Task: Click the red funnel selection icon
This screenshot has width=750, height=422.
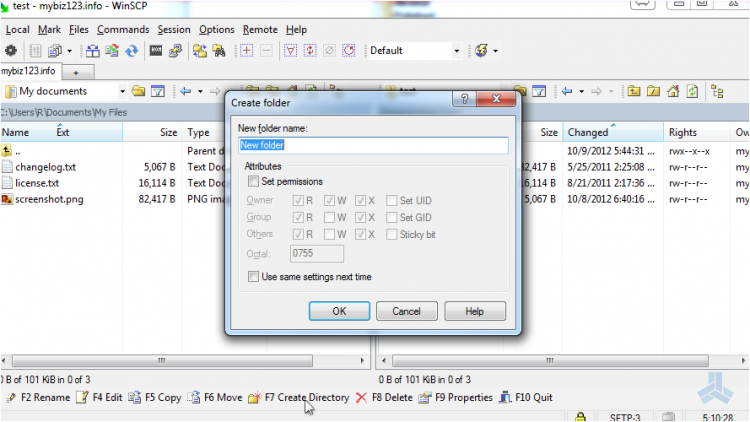Action: point(290,50)
